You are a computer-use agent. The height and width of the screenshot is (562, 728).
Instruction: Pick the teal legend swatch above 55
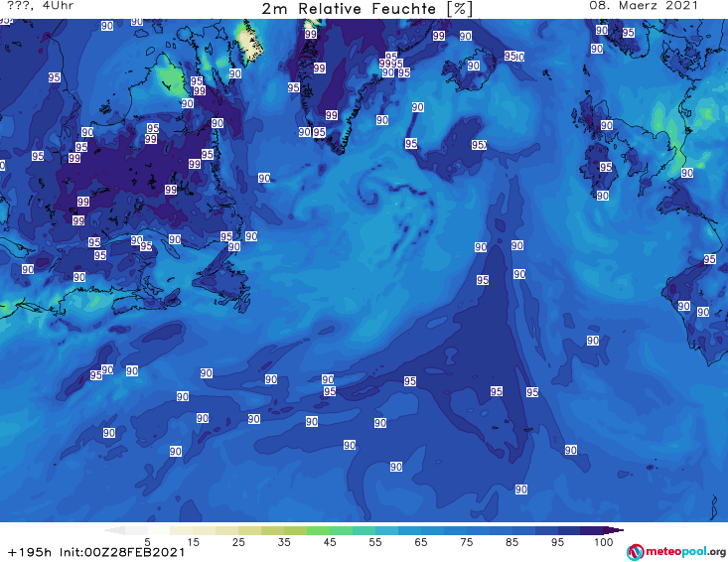pos(364,530)
